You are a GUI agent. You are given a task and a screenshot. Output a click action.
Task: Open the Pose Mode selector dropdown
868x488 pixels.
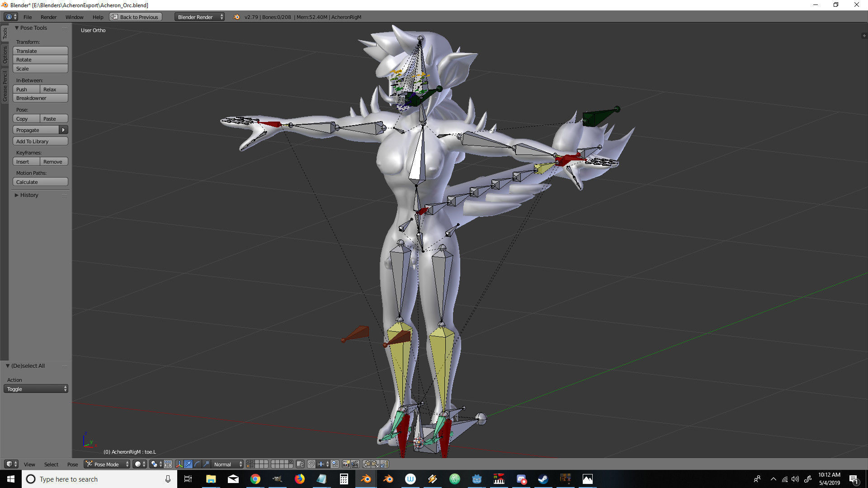[107, 464]
